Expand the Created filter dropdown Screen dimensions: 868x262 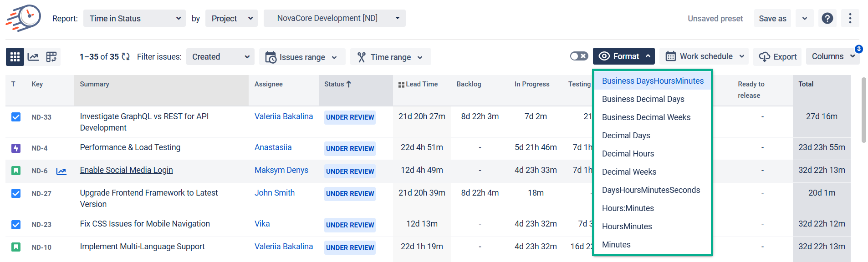(x=220, y=57)
